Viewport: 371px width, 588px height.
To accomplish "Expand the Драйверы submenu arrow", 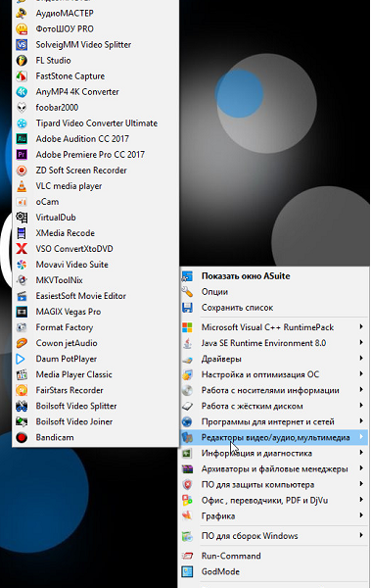I will tap(361, 359).
